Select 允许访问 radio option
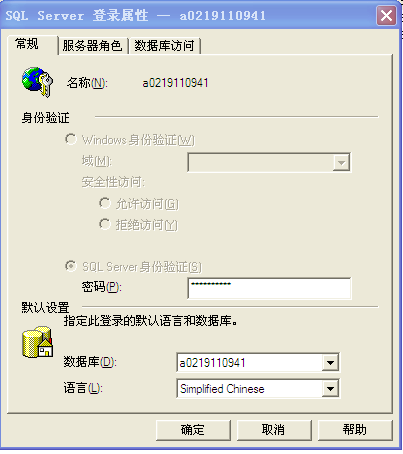This screenshot has width=403, height=454. pos(105,203)
